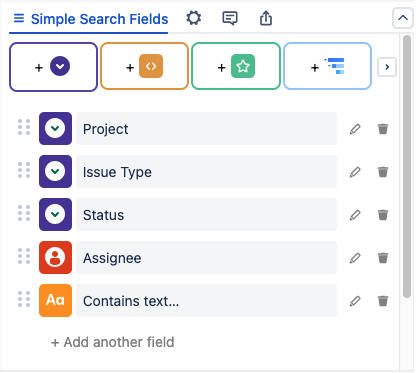
Task: Edit the Contains text… field
Action: pyautogui.click(x=355, y=301)
